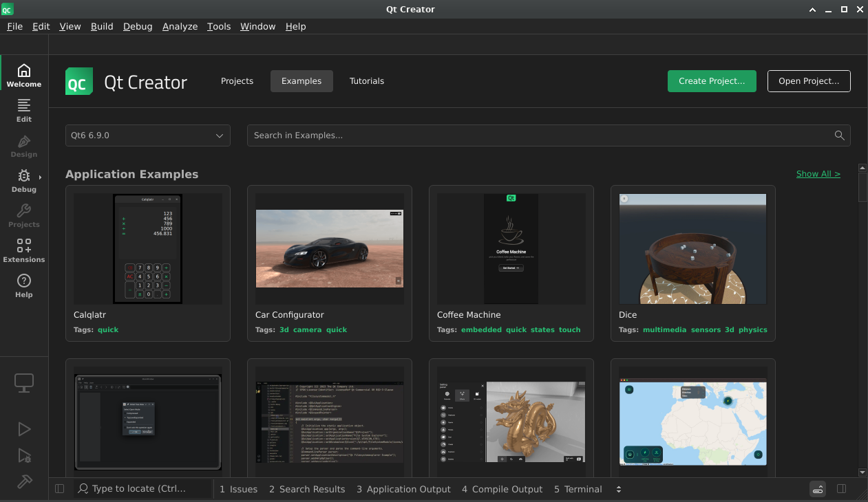Click the 3d tag under Car Configurator
Screen dimensions: 868x502
click(284, 330)
